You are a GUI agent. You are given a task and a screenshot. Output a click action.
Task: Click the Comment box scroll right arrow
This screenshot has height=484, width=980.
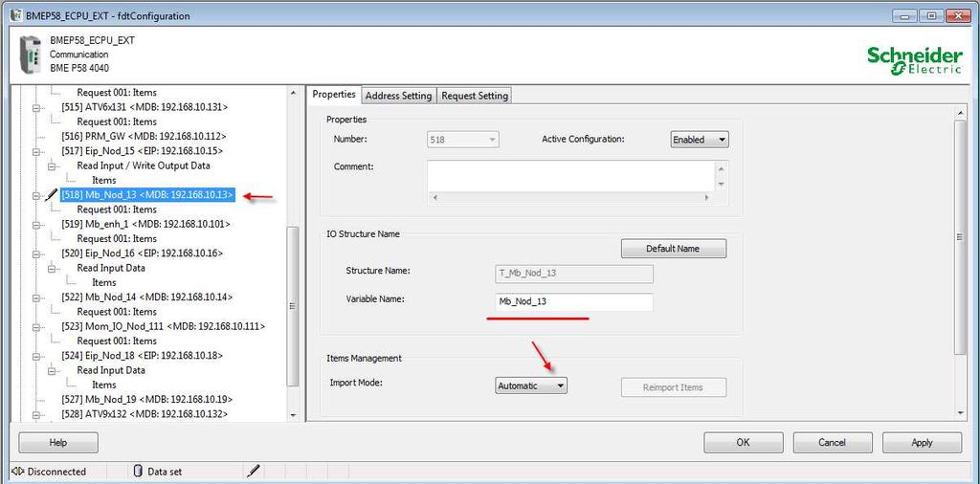tap(707, 197)
